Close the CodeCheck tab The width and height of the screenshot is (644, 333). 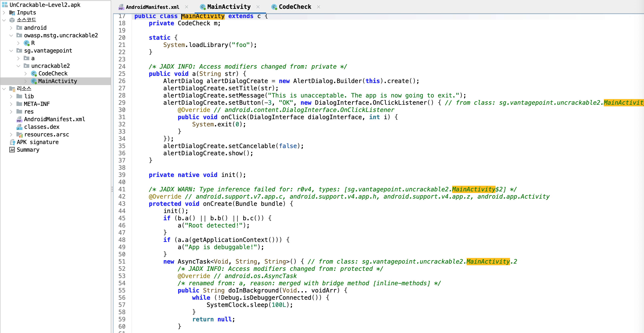[x=319, y=7]
